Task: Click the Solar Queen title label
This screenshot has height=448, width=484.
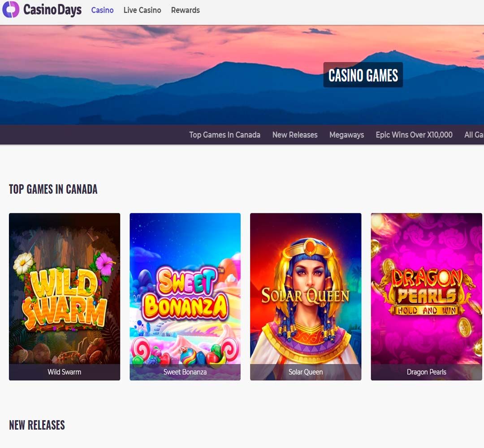Action: tap(306, 372)
